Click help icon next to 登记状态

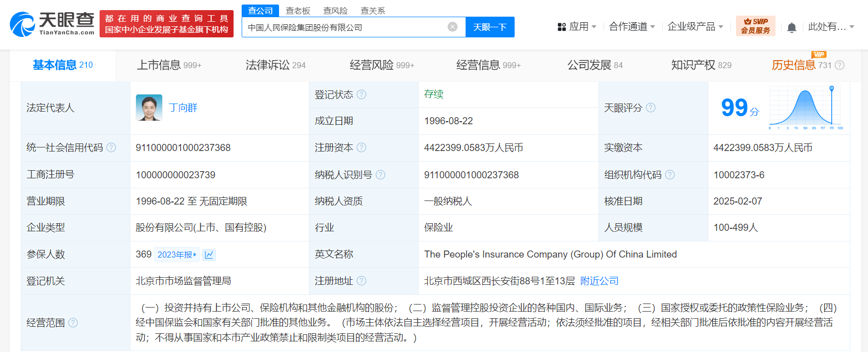tap(361, 94)
